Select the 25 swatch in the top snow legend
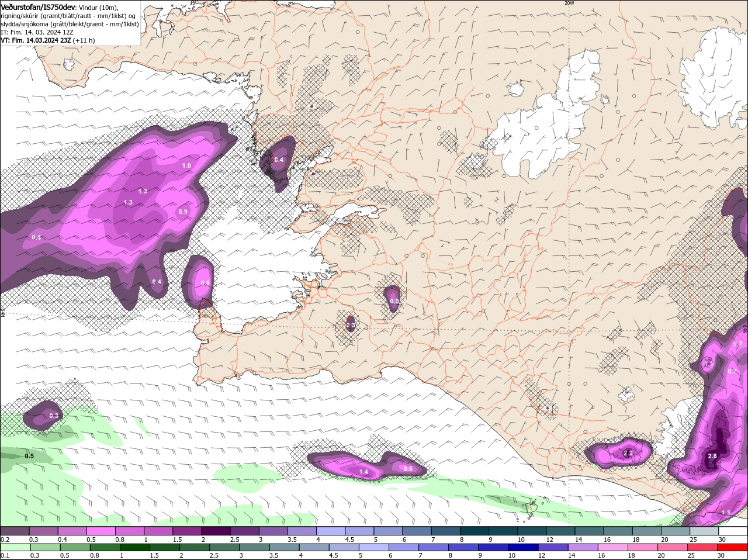 tap(705, 531)
